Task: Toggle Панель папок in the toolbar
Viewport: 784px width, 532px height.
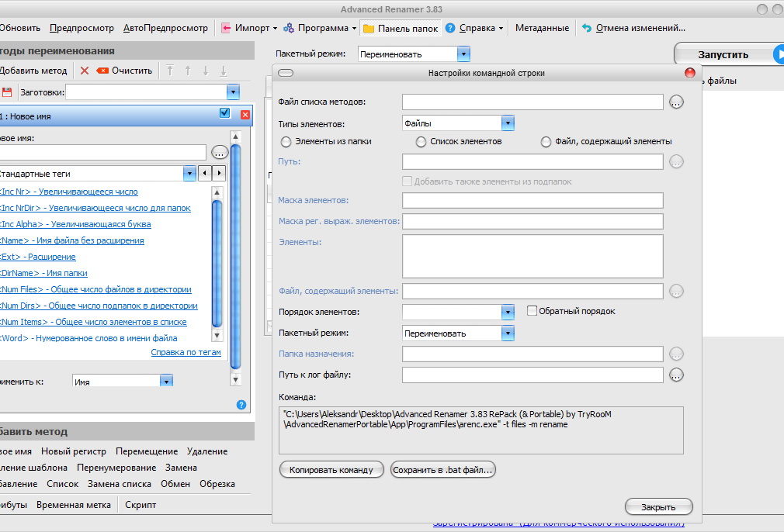Action: pyautogui.click(x=401, y=29)
